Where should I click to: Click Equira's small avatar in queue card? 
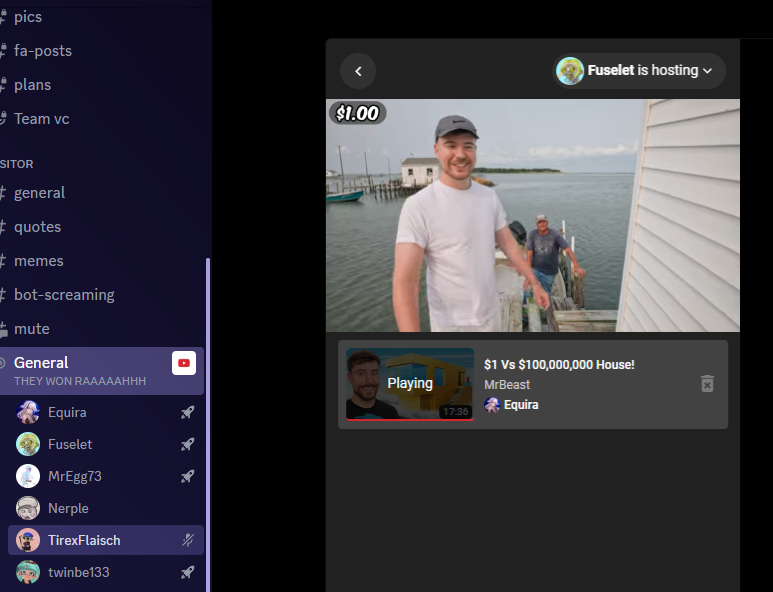pyautogui.click(x=492, y=405)
